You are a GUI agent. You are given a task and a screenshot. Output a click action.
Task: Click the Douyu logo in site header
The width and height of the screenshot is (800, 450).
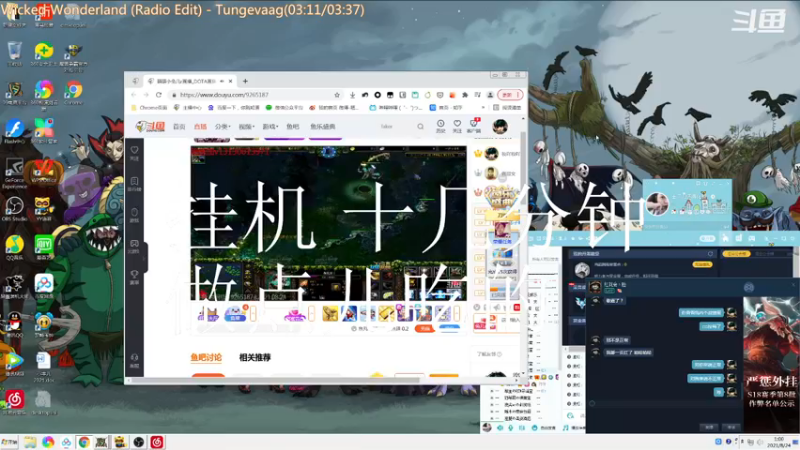(150, 127)
